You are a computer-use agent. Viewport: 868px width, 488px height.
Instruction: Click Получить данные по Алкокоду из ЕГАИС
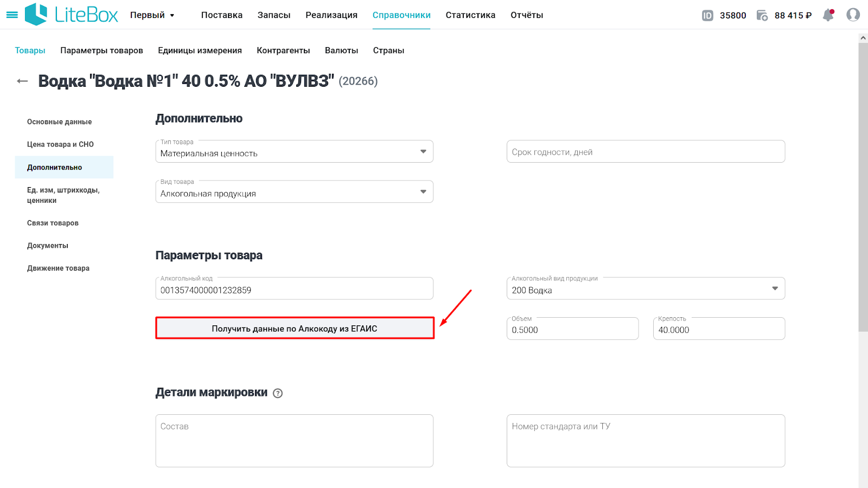click(295, 328)
